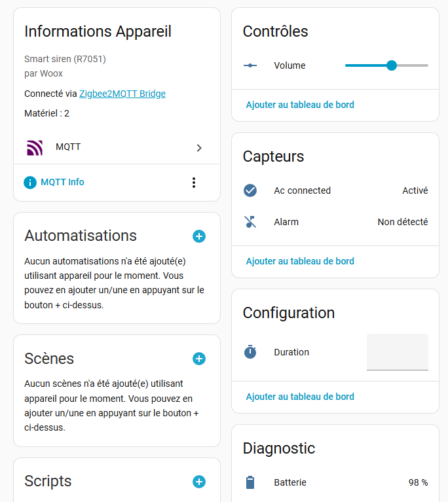Add a new scene with plus icon
This screenshot has height=502, width=448.
199,359
